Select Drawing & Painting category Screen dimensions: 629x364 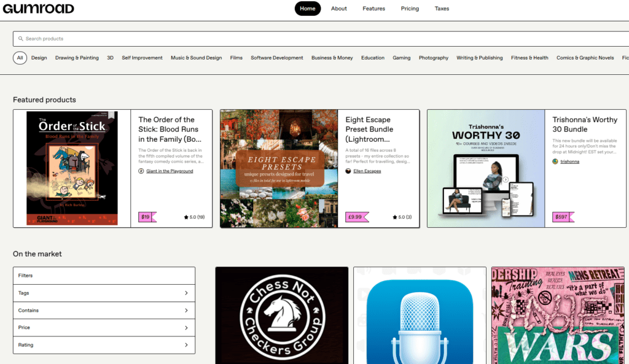coord(77,58)
